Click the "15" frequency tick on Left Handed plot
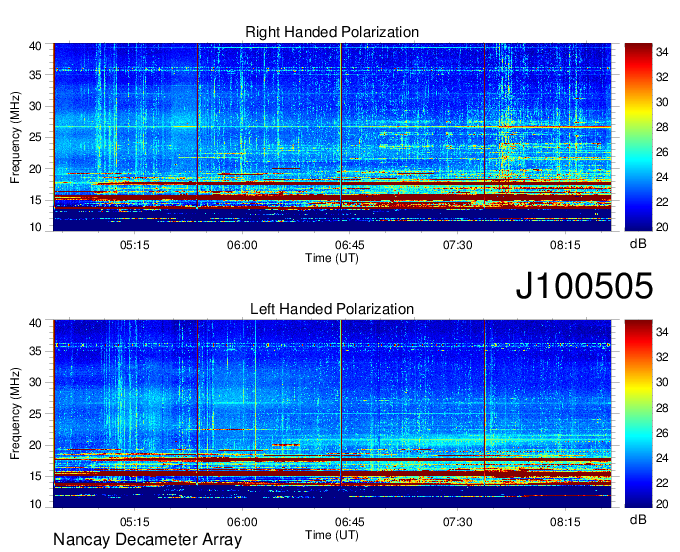 click(35, 477)
